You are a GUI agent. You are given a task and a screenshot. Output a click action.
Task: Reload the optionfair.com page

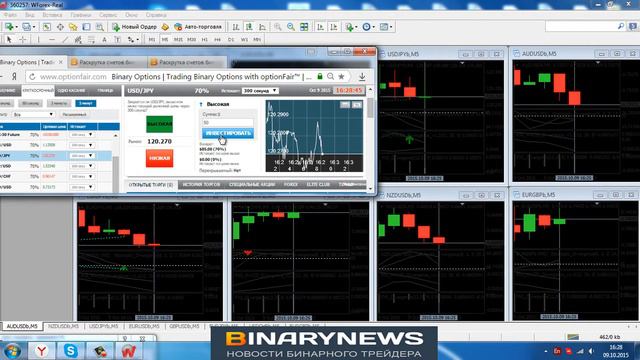coord(32,77)
